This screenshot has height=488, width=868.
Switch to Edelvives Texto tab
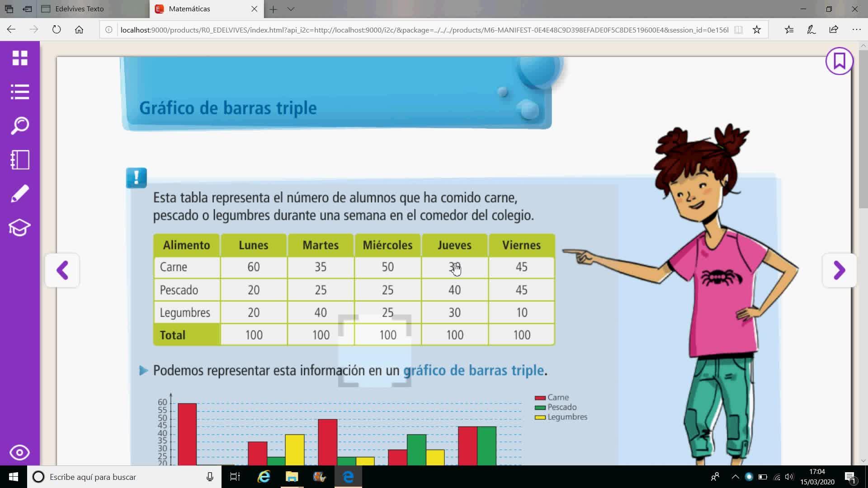click(x=79, y=9)
